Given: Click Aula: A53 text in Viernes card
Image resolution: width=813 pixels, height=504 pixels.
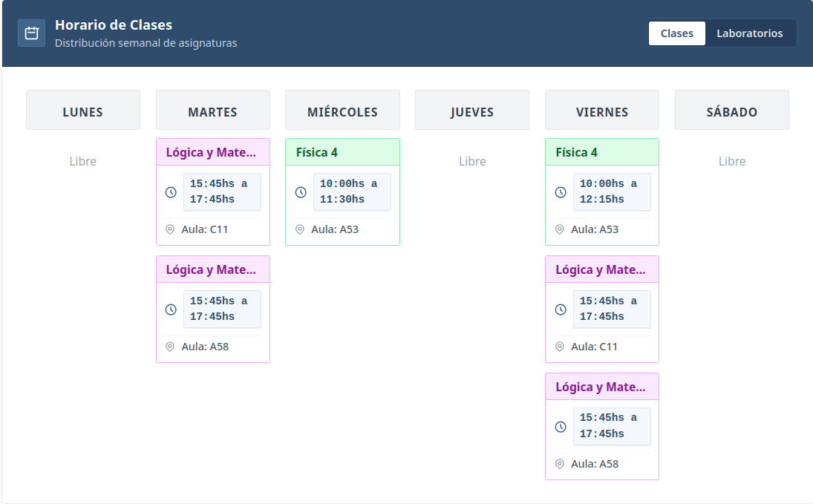Looking at the screenshot, I should coord(595,229).
